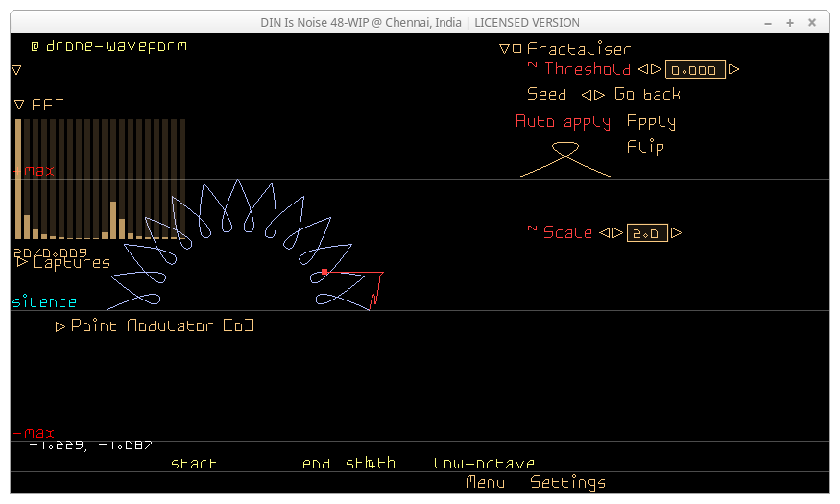840x504 pixels.
Task: Decrease Scale with left arrow
Action: coord(604,233)
